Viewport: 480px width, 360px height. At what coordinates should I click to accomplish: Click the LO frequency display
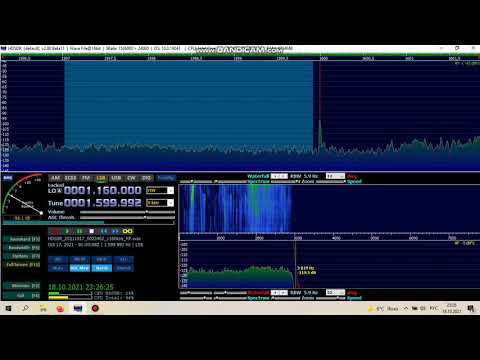click(x=103, y=190)
